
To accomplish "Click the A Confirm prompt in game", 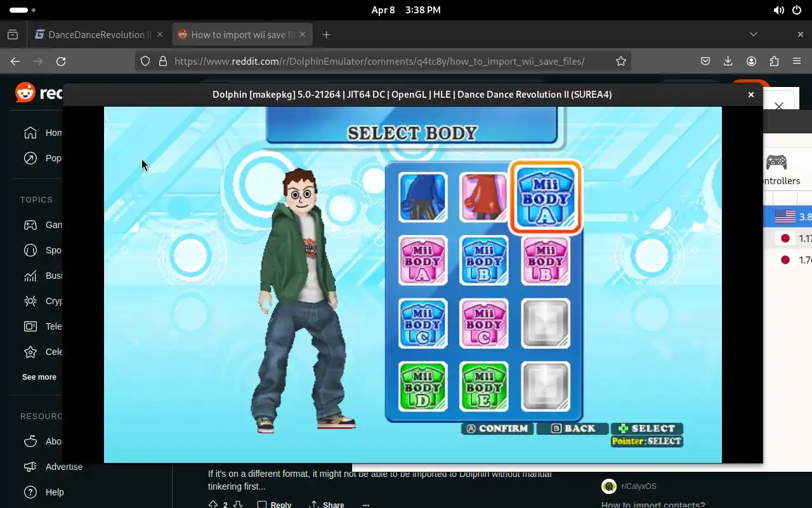I will click(497, 429).
